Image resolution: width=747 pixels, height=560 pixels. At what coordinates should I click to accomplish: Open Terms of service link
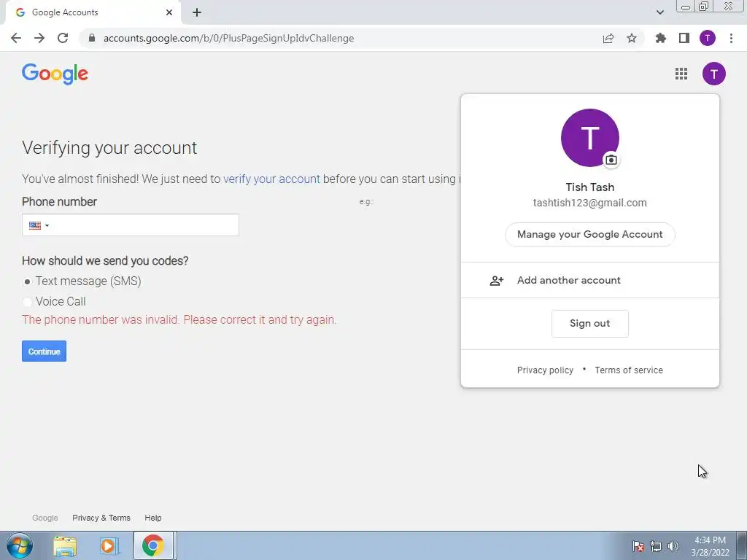click(x=629, y=370)
